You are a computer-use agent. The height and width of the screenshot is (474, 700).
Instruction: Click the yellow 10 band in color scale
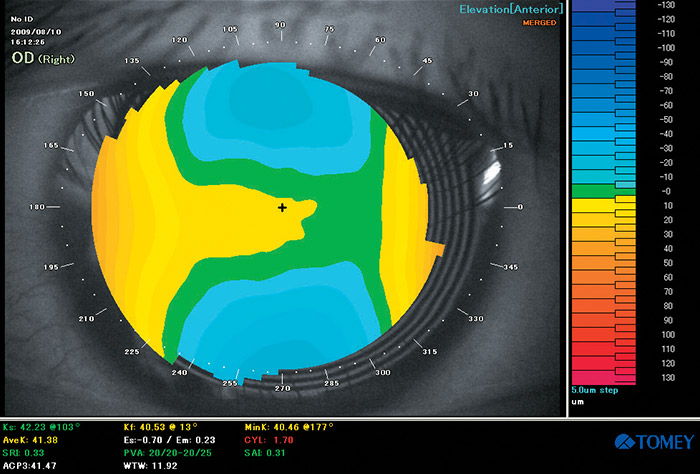point(604,206)
